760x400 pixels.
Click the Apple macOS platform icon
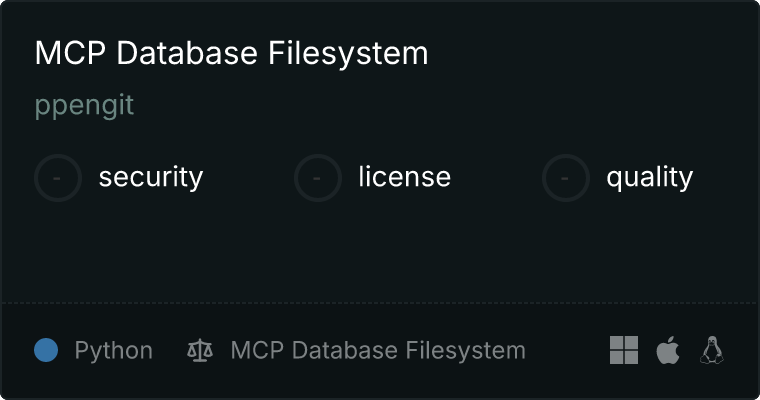668,350
